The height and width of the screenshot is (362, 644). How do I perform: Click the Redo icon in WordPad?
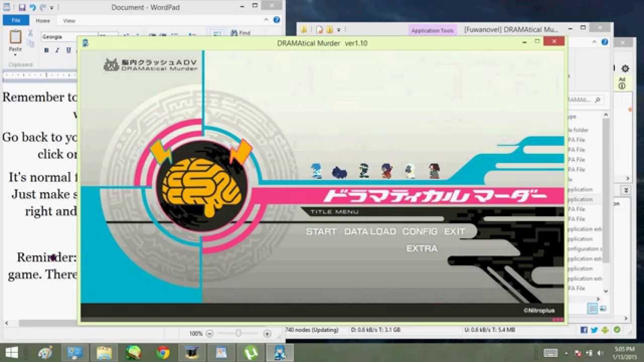[43, 8]
